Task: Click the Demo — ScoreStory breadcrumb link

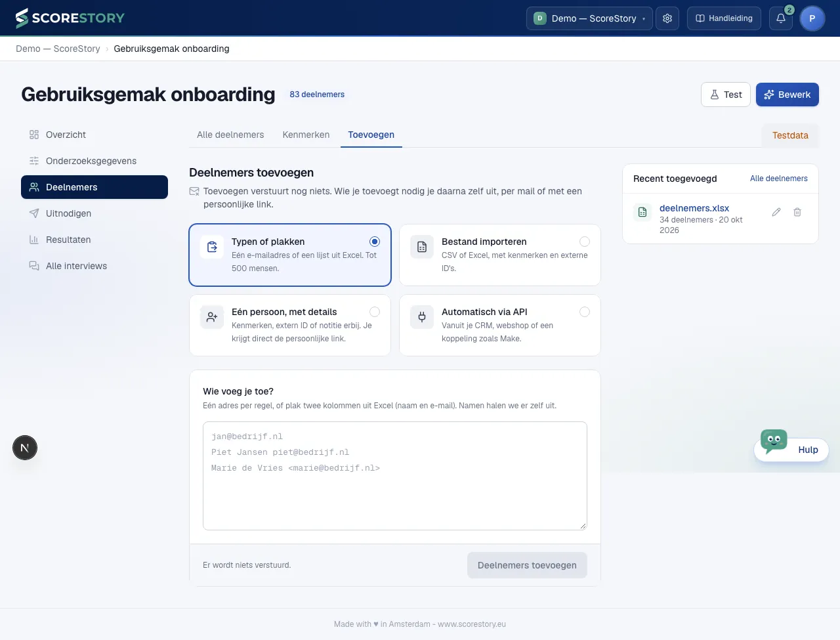Action: click(58, 49)
